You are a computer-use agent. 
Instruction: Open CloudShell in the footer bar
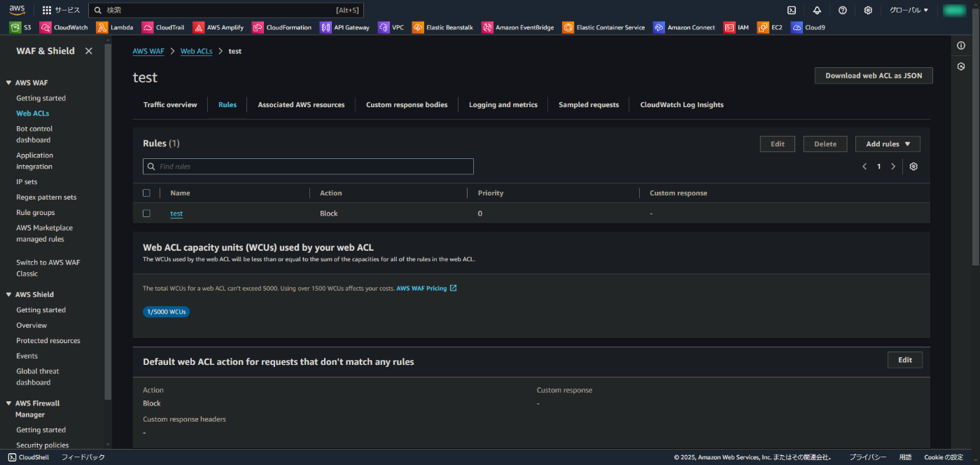coord(29,457)
